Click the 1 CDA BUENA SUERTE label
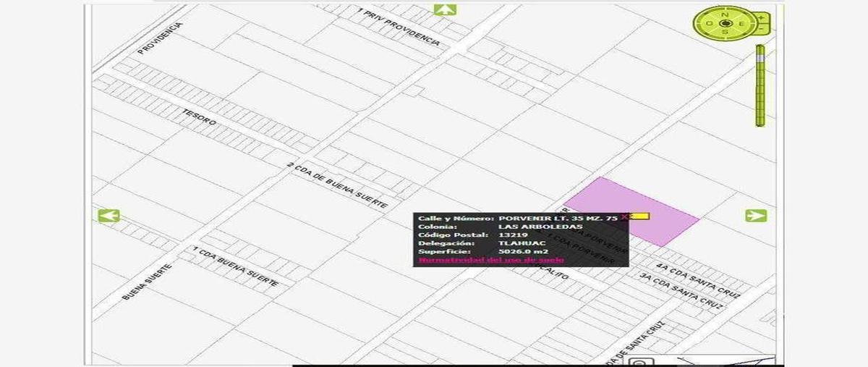This screenshot has height=367, width=868. tap(235, 266)
